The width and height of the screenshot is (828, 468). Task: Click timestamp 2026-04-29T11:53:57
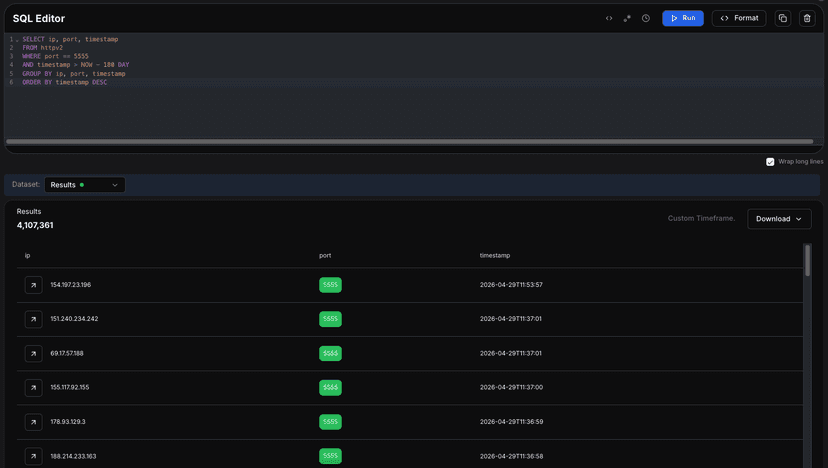[x=511, y=285]
